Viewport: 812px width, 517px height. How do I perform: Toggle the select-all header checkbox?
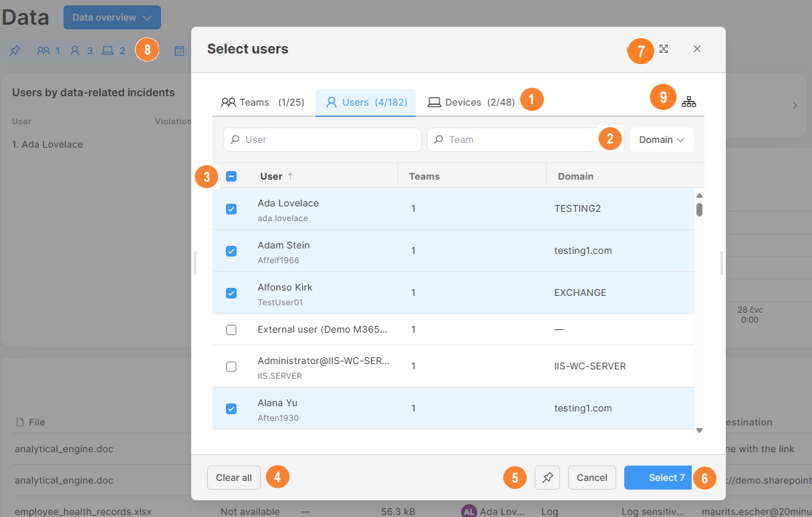pos(231,177)
